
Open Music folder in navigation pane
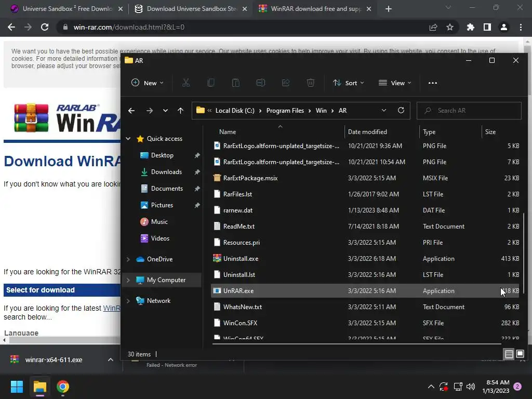[159, 221]
